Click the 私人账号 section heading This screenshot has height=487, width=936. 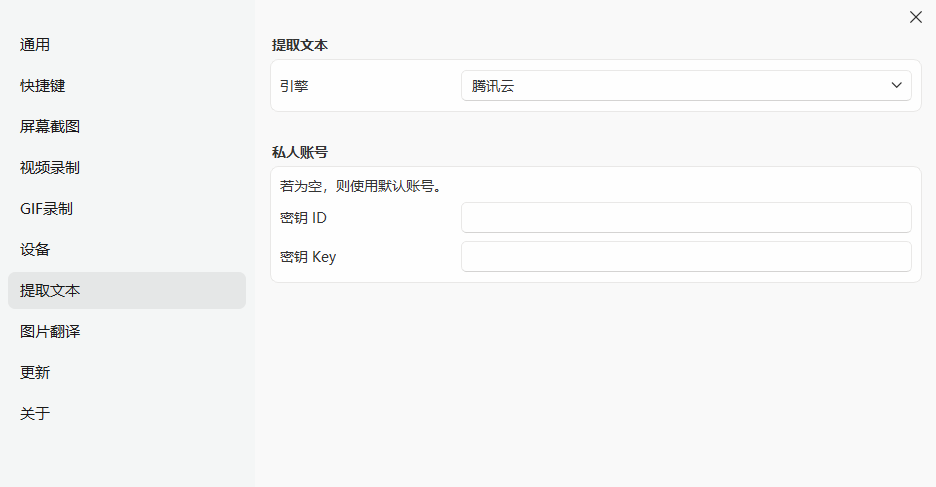point(300,152)
